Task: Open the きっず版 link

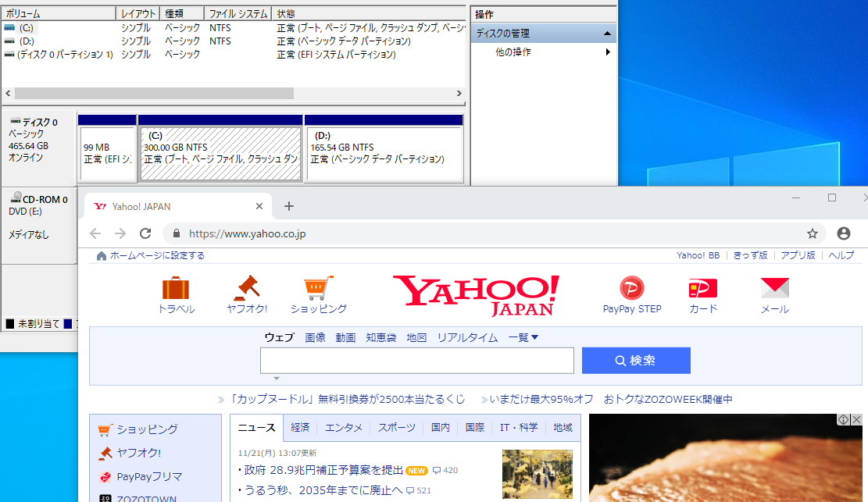Action: point(750,255)
